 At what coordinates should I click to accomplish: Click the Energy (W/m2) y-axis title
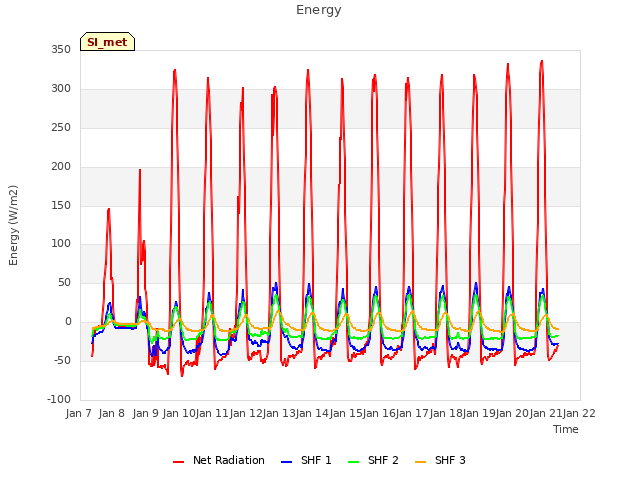pos(13,225)
